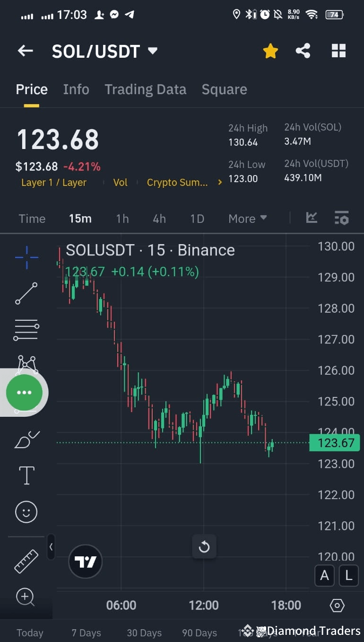
Task: Select the text annotation tool
Action: pos(26,475)
